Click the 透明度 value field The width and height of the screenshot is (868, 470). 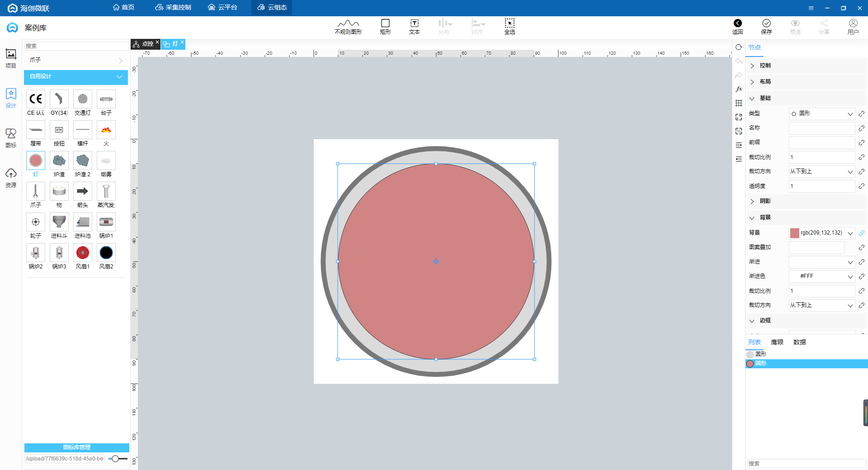click(x=822, y=186)
